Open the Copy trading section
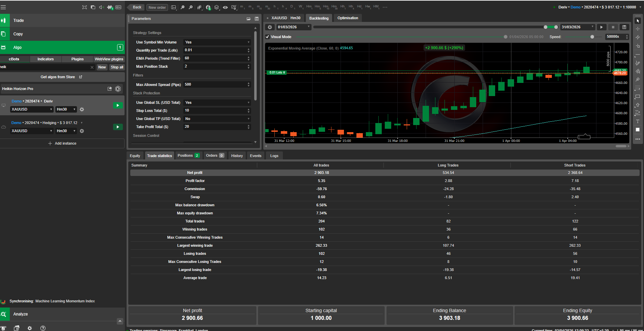This screenshot has height=331, width=644. coord(18,34)
